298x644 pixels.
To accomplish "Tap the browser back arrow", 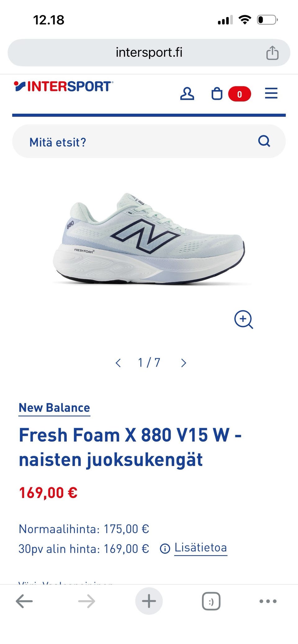I will (24, 601).
